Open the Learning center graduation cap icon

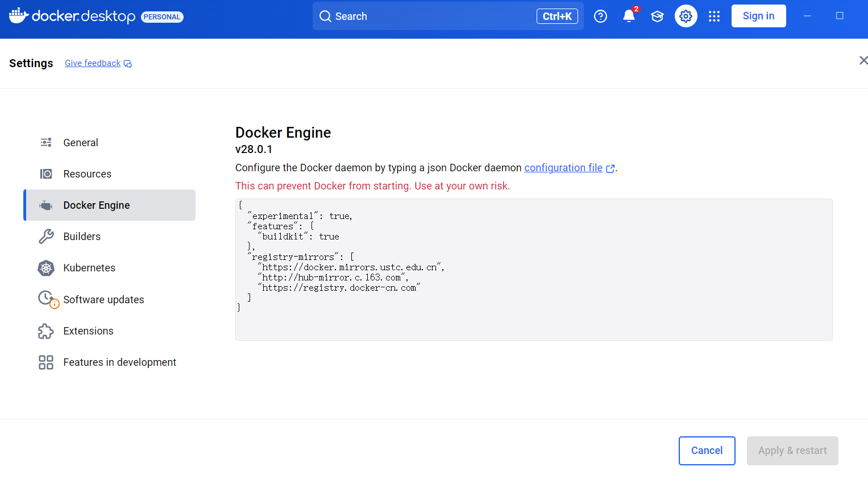point(657,16)
